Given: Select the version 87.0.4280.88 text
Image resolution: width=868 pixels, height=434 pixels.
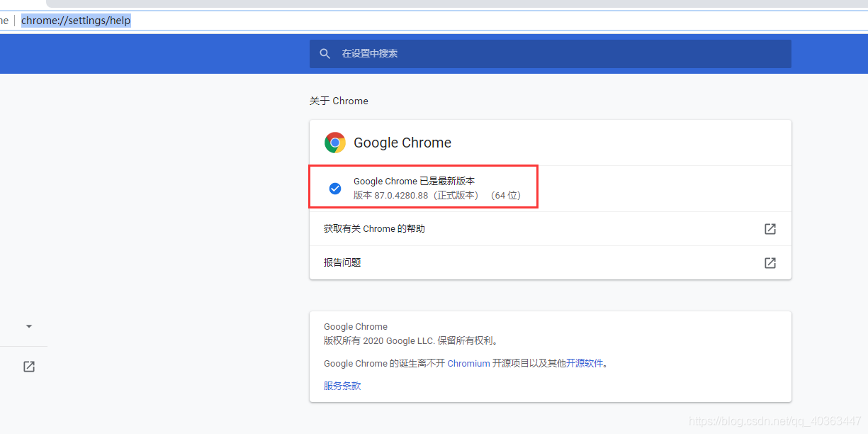Looking at the screenshot, I should [x=436, y=195].
